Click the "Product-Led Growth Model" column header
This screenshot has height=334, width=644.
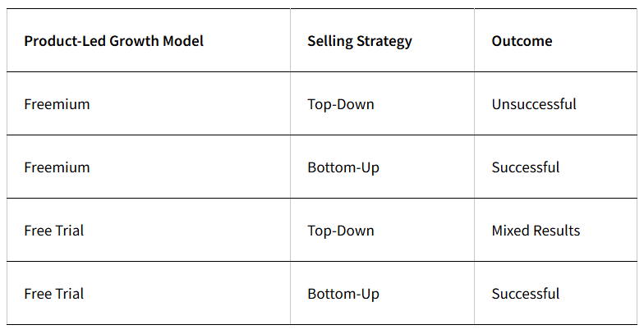(114, 41)
